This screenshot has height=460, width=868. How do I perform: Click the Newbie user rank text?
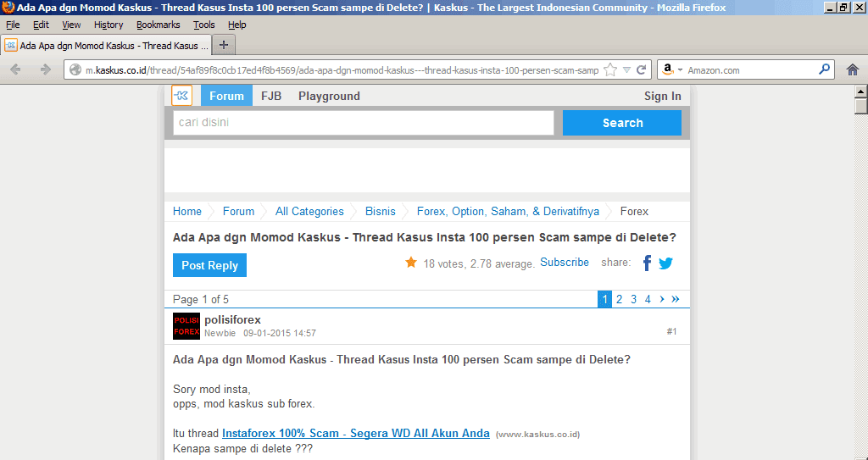[x=220, y=333]
